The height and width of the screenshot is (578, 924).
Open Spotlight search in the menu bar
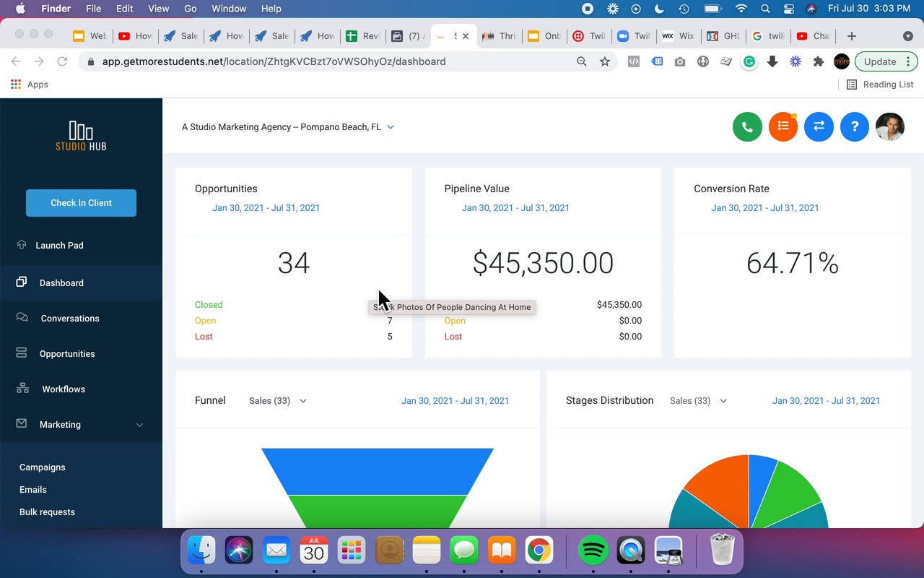tap(765, 9)
